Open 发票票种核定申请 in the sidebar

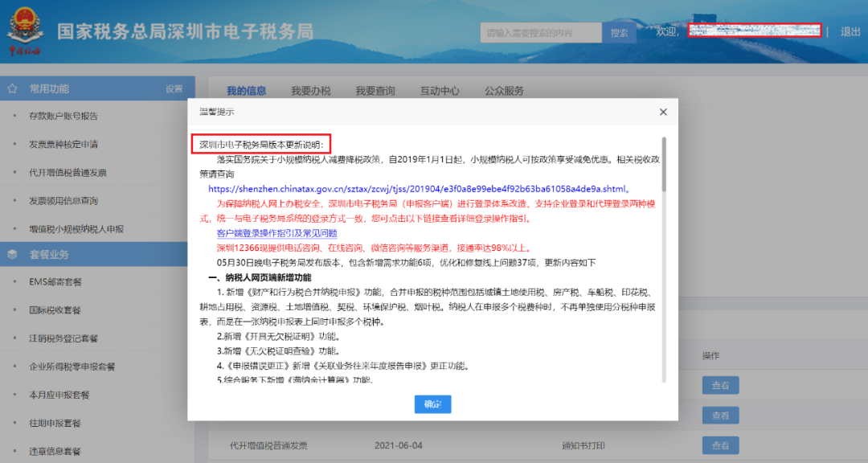[x=63, y=144]
